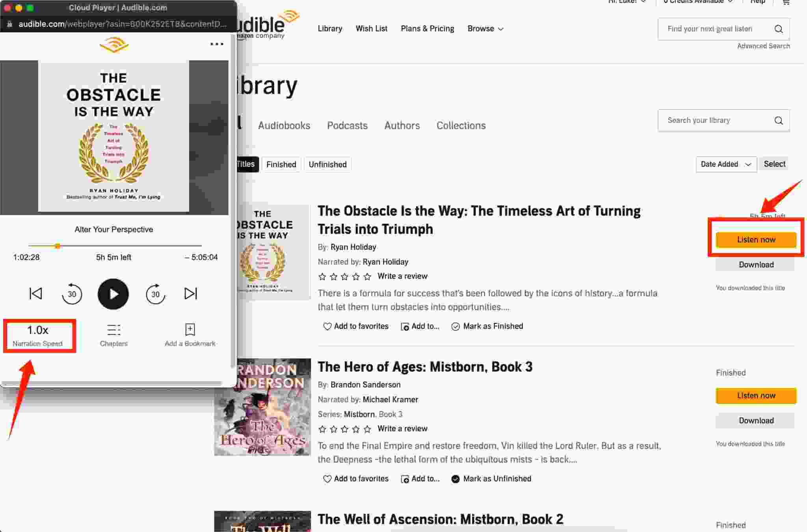Open the Library nav link
Viewport: 807px width, 532px height.
[x=330, y=29]
